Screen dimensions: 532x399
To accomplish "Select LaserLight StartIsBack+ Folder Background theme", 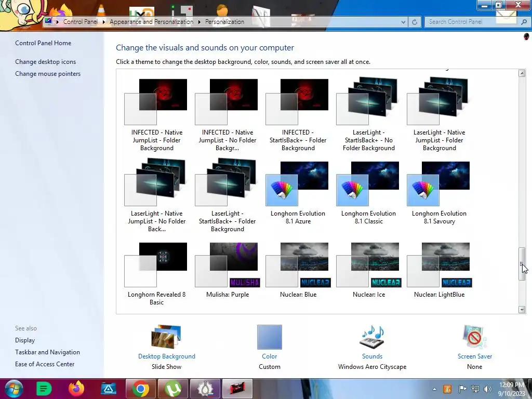I will [x=228, y=196].
